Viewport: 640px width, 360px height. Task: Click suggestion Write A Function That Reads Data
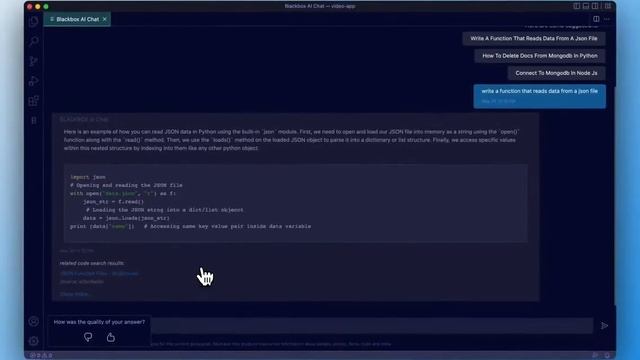point(533,38)
